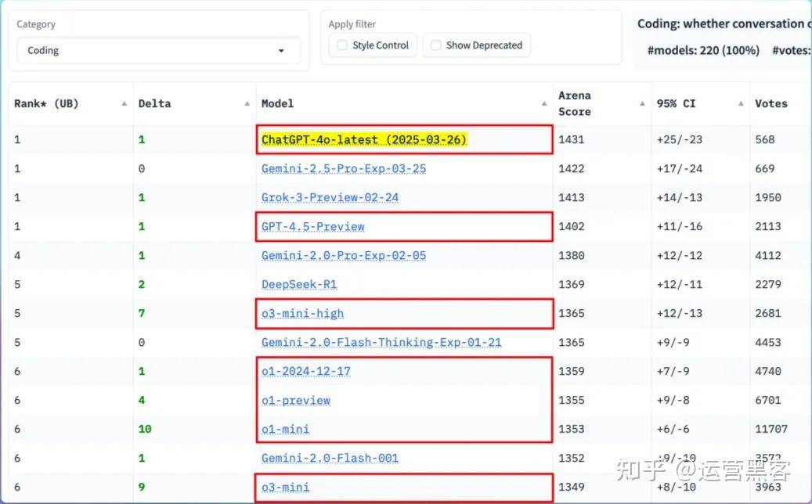This screenshot has width=812, height=504.
Task: Follow the o1-2024-12-17 model link
Action: [x=306, y=372]
